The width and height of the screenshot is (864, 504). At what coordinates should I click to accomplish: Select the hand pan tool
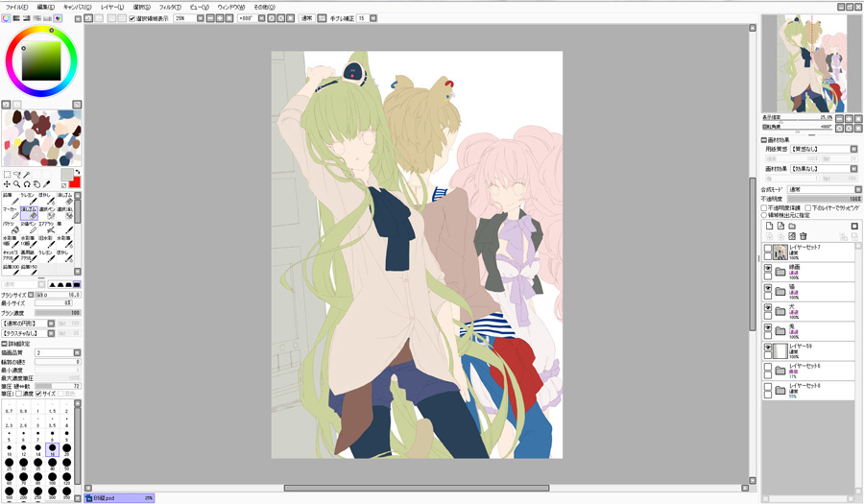tap(36, 184)
